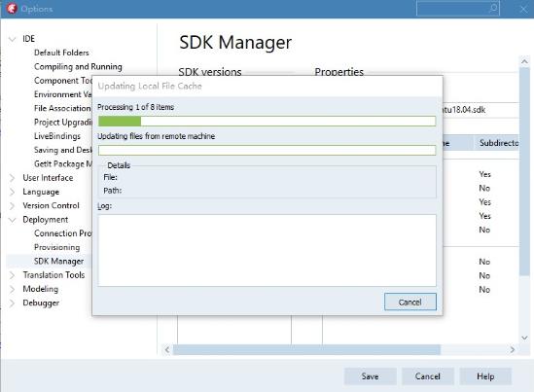Click the Processing items progress bar
534x392 pixels.
point(267,121)
